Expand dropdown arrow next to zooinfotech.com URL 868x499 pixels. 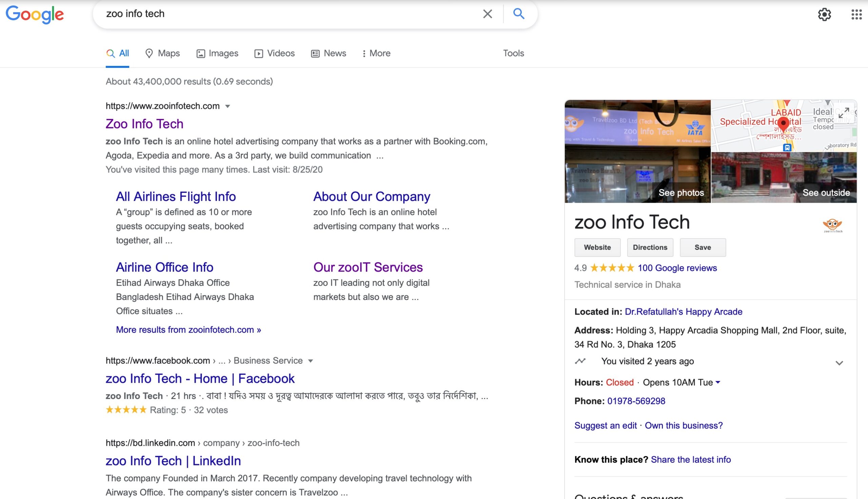click(228, 106)
